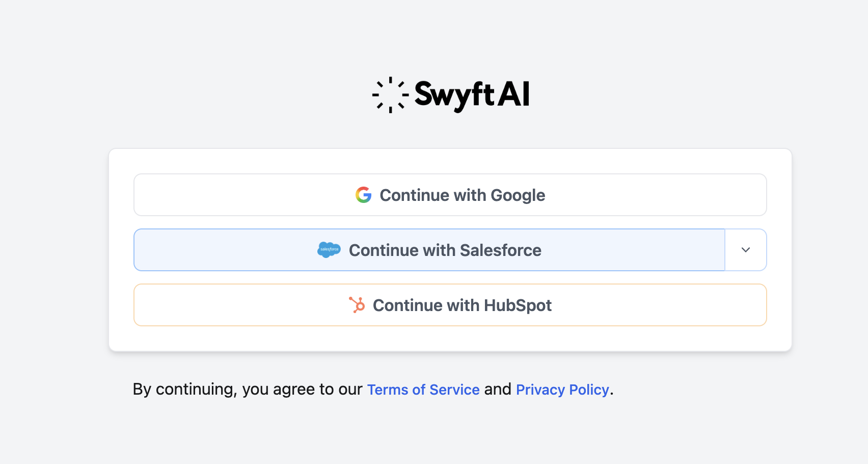Click the SwyftAI sunburst logo icon
The height and width of the screenshot is (464, 868).
tap(390, 95)
